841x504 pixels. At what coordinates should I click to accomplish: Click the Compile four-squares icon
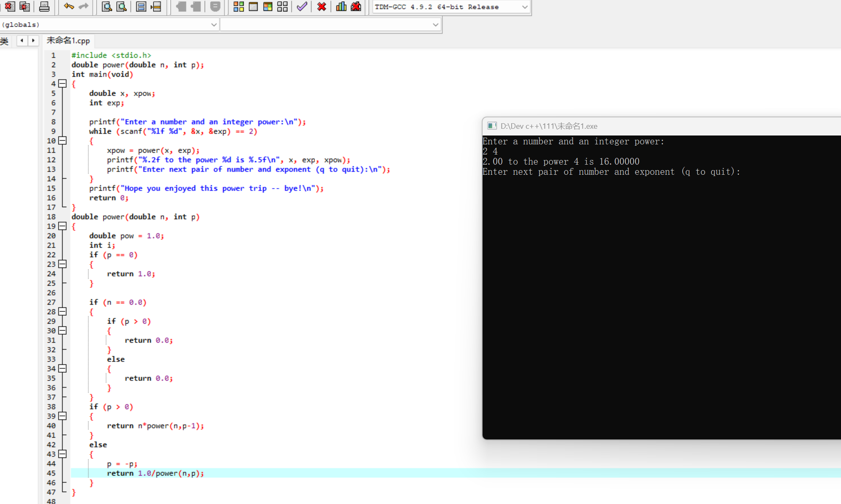point(239,6)
